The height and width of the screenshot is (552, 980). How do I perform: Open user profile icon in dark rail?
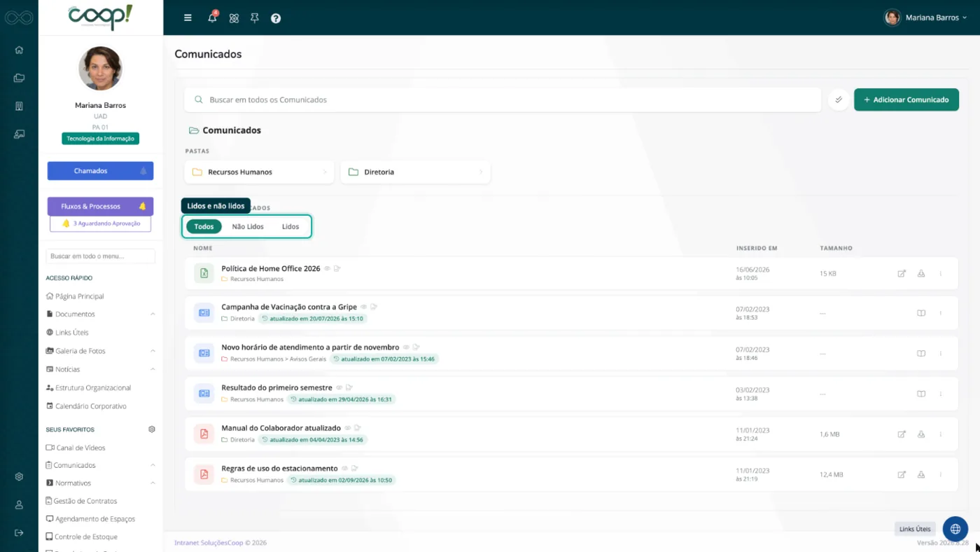[19, 504]
